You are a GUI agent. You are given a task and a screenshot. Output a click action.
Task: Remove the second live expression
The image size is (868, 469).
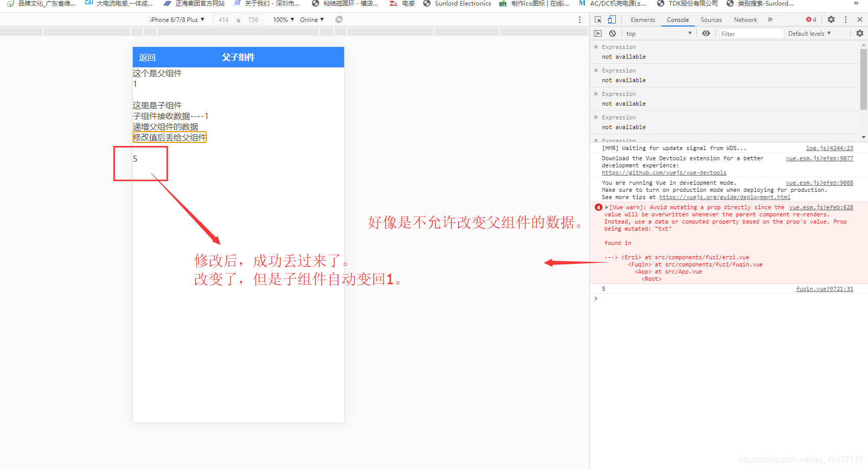(x=596, y=70)
